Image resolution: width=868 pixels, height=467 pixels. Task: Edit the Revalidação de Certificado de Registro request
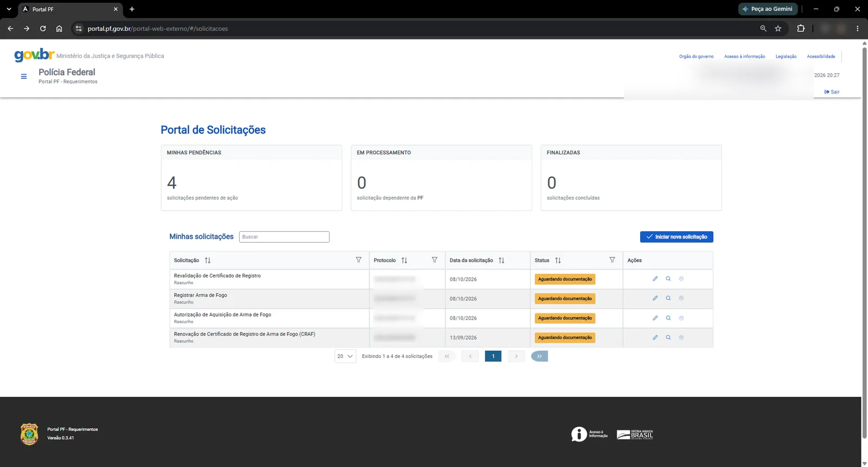655,279
